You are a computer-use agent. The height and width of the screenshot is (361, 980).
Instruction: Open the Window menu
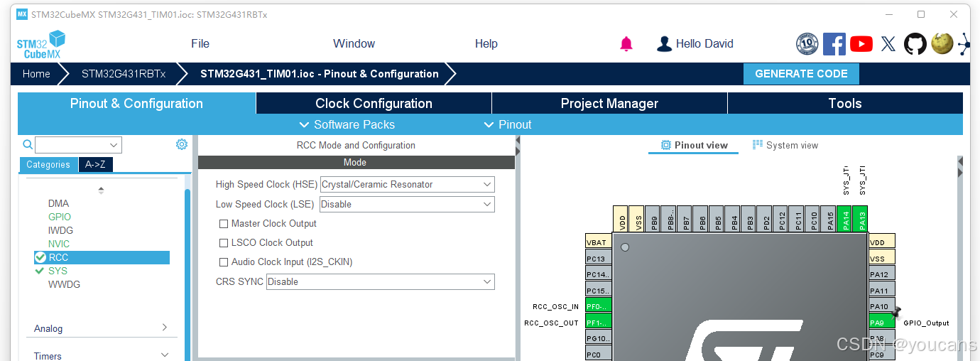(x=354, y=44)
